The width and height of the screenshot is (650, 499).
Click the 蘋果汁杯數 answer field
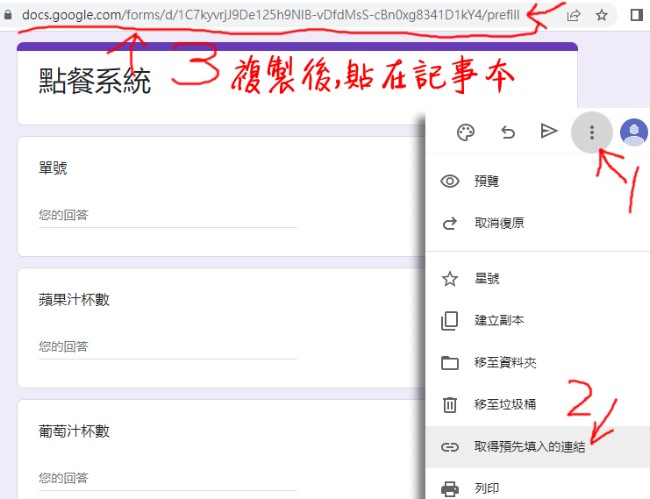click(x=167, y=346)
